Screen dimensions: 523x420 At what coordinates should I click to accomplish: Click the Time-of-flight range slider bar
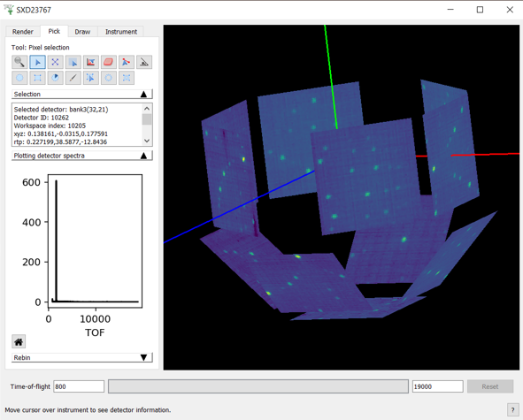pos(258,386)
